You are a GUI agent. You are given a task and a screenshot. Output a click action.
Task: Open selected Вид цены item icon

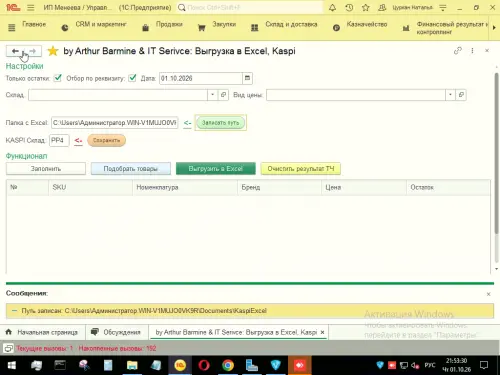tap(461, 95)
